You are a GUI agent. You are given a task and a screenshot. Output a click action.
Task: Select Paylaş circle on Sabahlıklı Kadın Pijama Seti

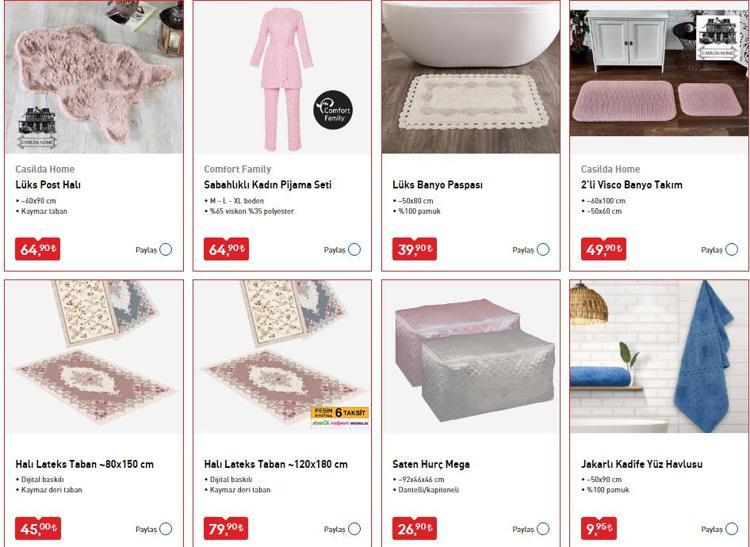click(x=354, y=250)
